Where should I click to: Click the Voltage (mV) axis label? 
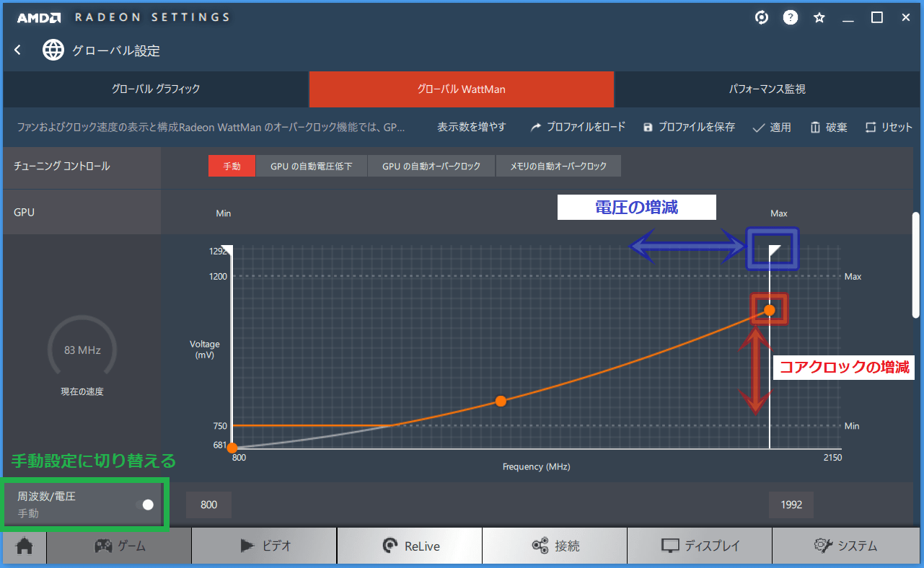pyautogui.click(x=205, y=350)
